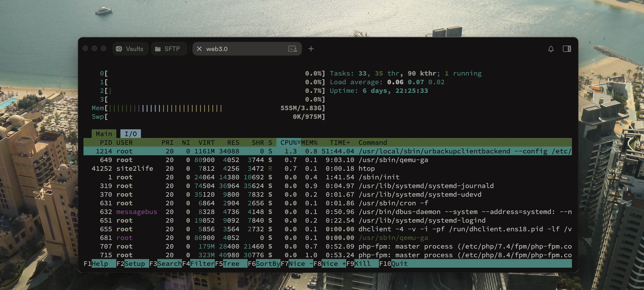The width and height of the screenshot is (644, 290).
Task: Close the web3.0 tab with X icon
Action: (199, 49)
